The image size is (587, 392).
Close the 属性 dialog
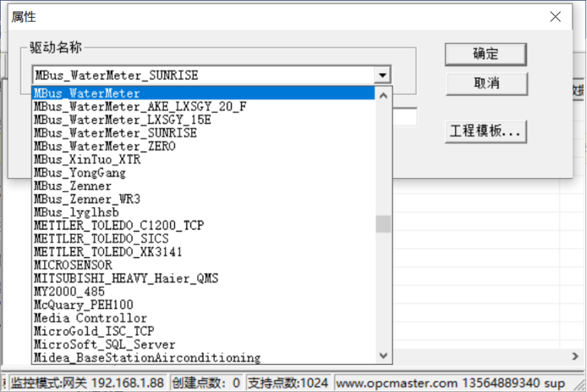(555, 16)
